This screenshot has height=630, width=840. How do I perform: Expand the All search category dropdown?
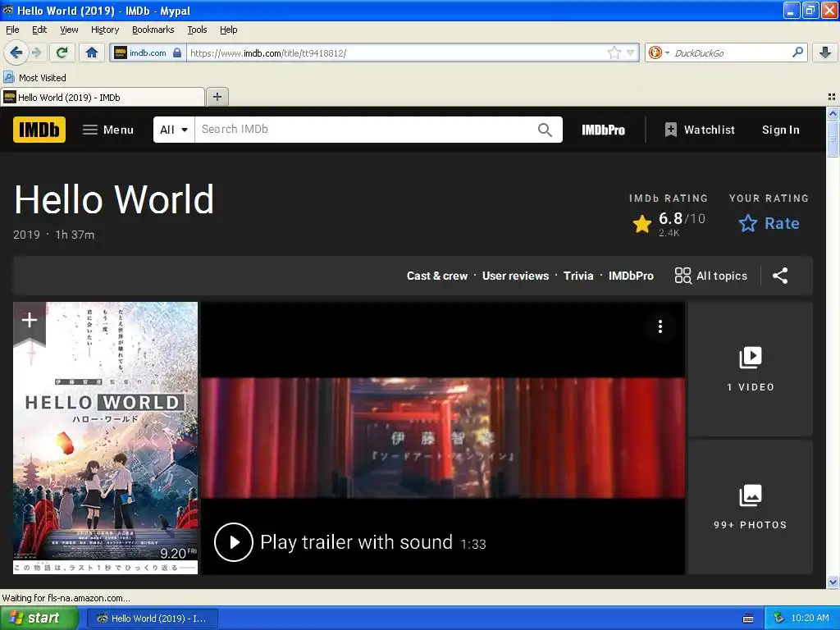174,130
